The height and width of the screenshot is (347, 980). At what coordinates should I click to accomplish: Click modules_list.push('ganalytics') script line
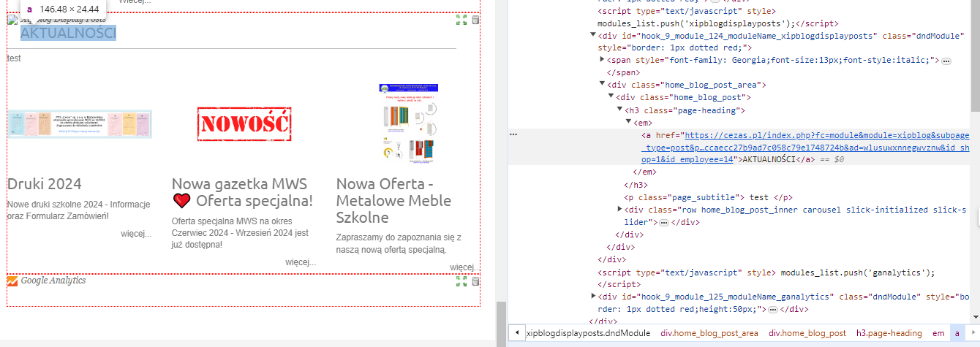pos(767,272)
